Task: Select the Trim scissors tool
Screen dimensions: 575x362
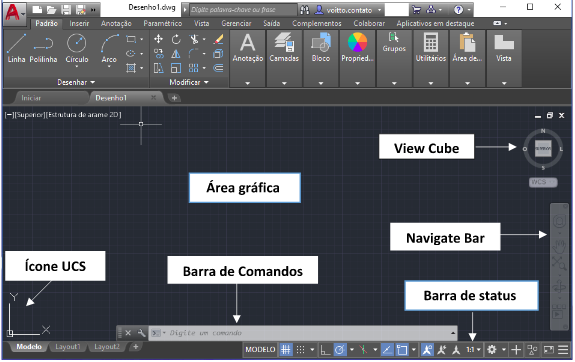Action: (194, 39)
